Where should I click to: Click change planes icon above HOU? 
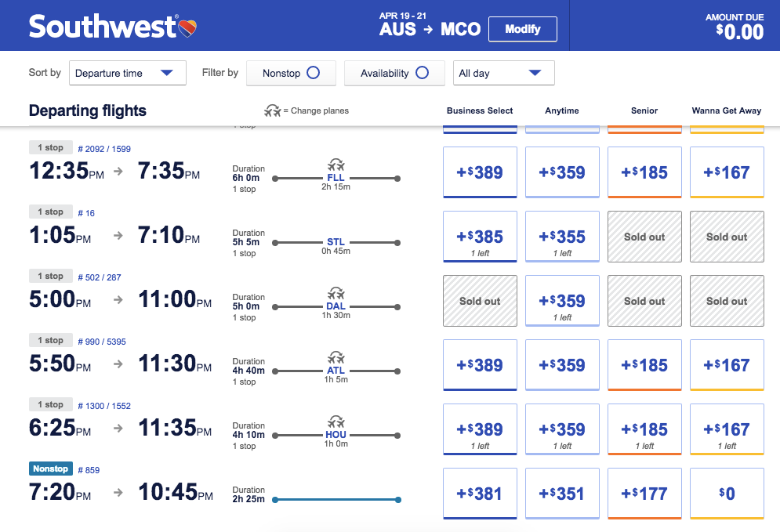point(336,422)
